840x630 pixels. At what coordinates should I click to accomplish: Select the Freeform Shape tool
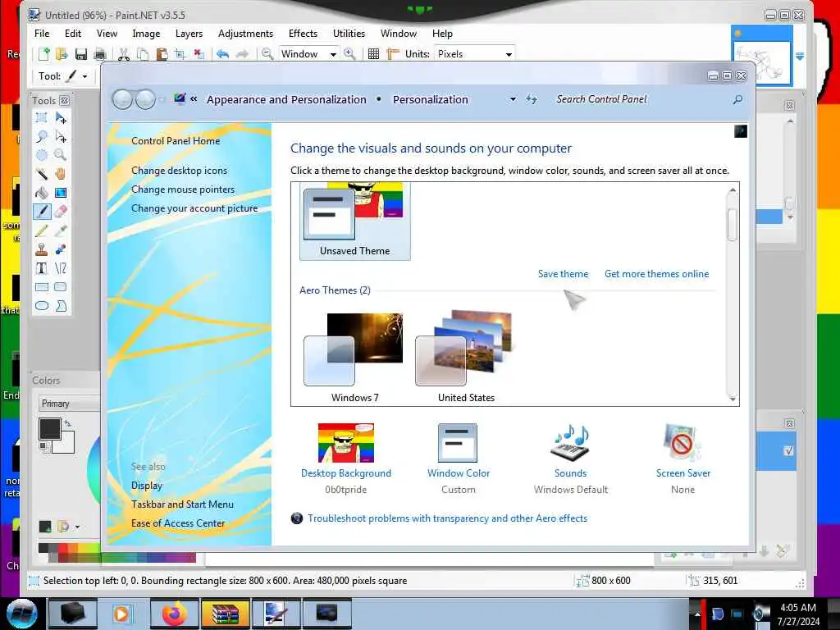(x=61, y=306)
